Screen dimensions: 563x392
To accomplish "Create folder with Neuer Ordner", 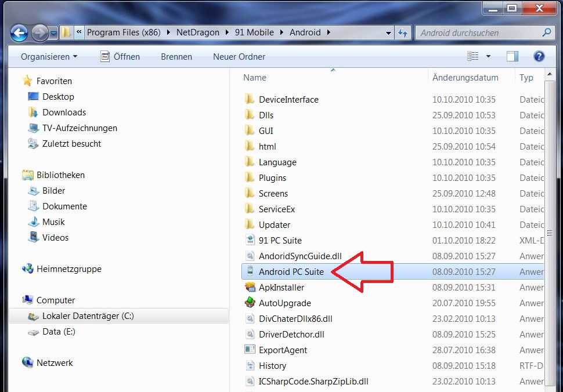I will point(239,57).
